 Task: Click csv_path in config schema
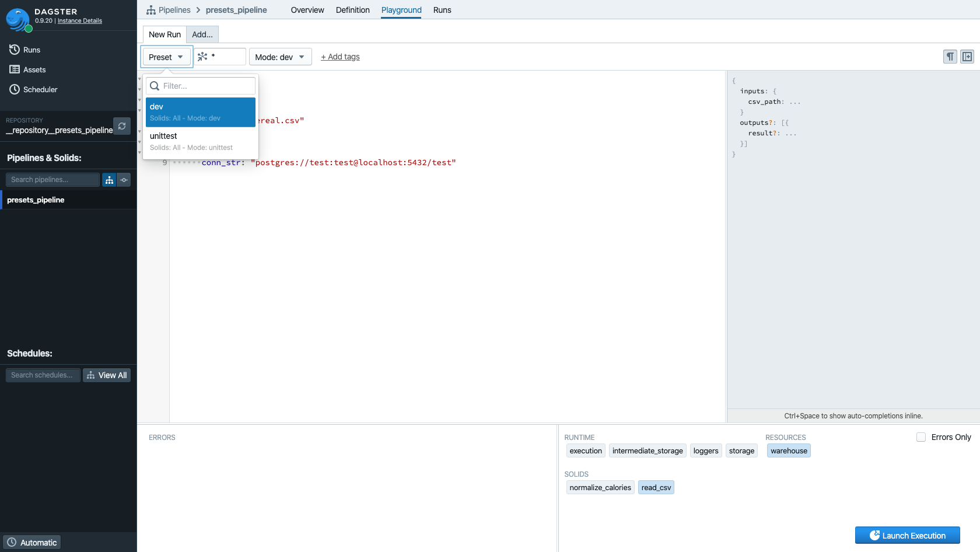(764, 102)
